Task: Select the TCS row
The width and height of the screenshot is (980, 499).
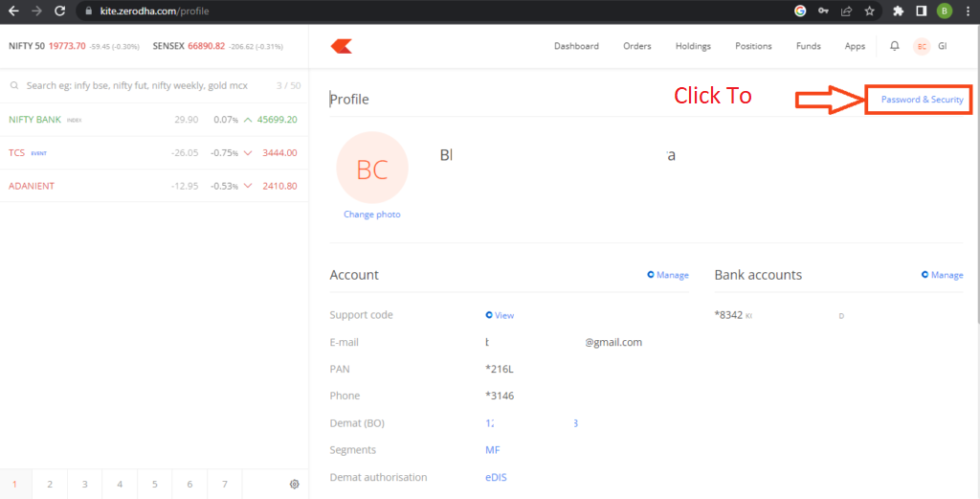Action: tap(154, 152)
